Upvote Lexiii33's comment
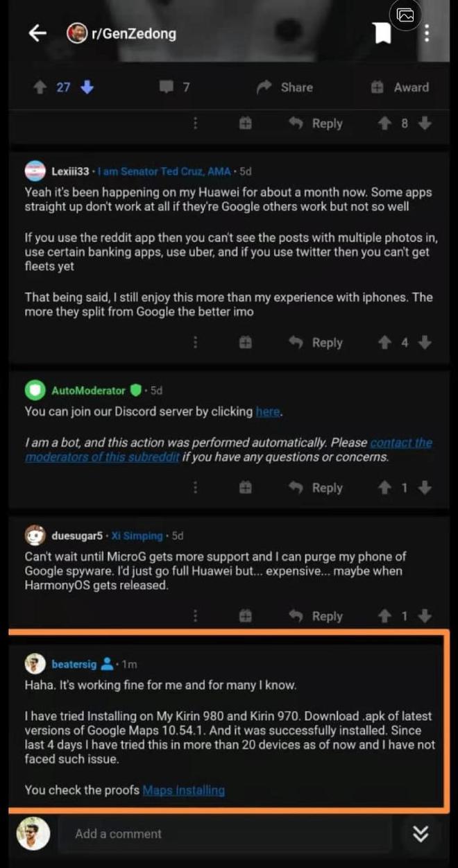458x868 pixels. pyautogui.click(x=384, y=343)
